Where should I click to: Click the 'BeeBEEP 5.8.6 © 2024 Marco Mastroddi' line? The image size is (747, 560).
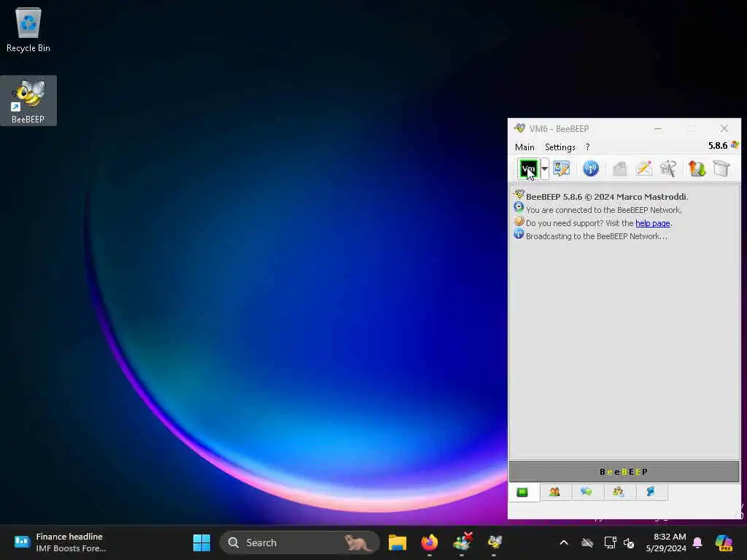click(x=606, y=197)
